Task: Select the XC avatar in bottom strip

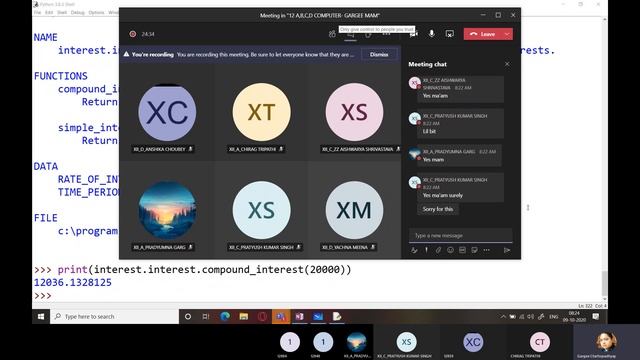Action: coord(473,342)
